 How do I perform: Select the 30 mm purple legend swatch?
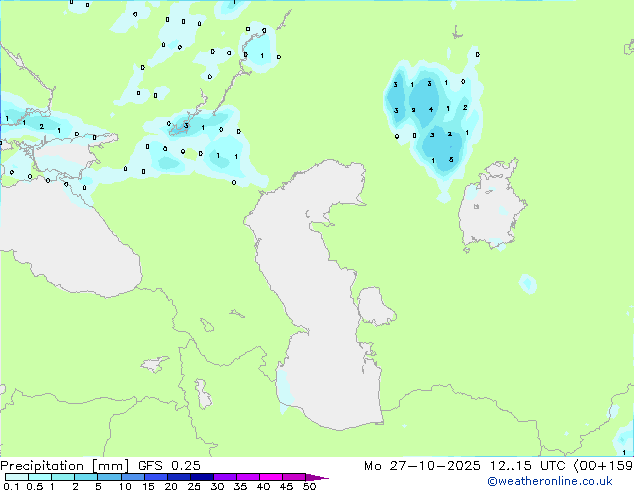coord(225,477)
